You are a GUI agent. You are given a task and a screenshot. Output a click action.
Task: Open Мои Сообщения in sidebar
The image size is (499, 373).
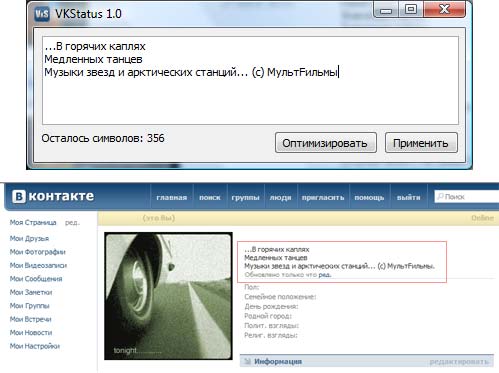(x=36, y=279)
